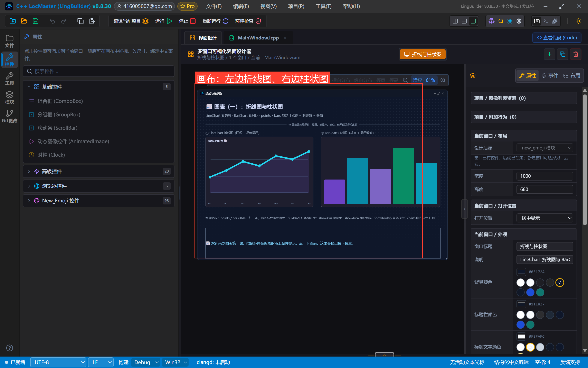Click the 环境检查 button

248,21
